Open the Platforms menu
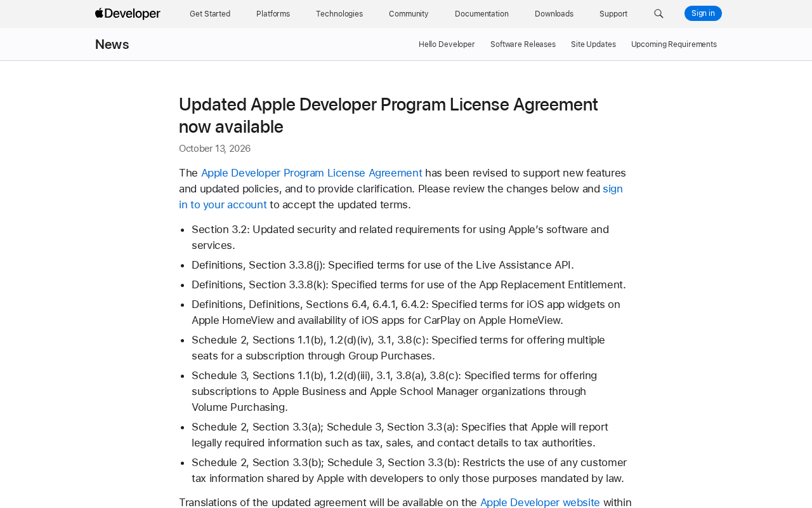The image size is (812, 508). (273, 14)
